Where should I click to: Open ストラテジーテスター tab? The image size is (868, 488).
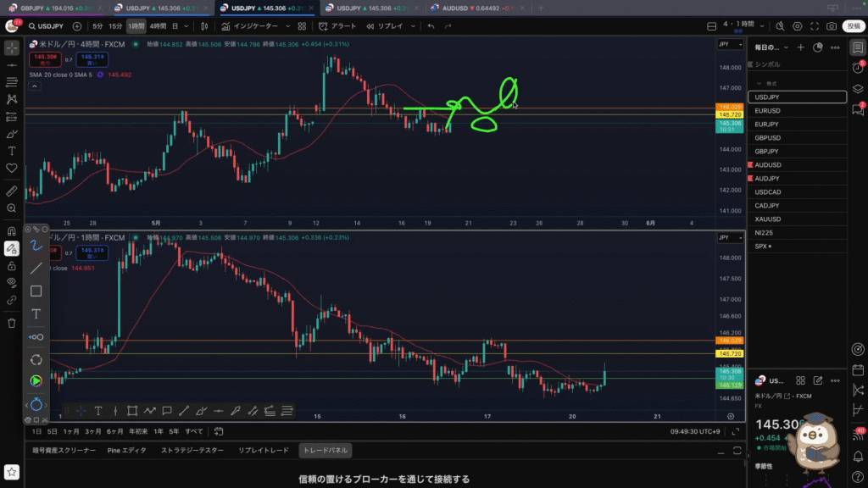tap(192, 451)
